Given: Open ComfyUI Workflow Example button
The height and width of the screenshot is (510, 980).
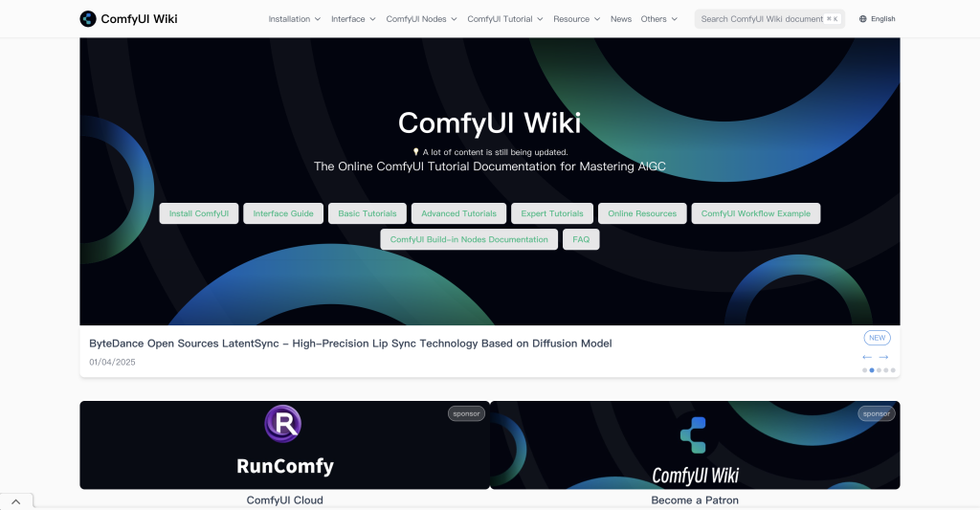Looking at the screenshot, I should click(x=755, y=213).
